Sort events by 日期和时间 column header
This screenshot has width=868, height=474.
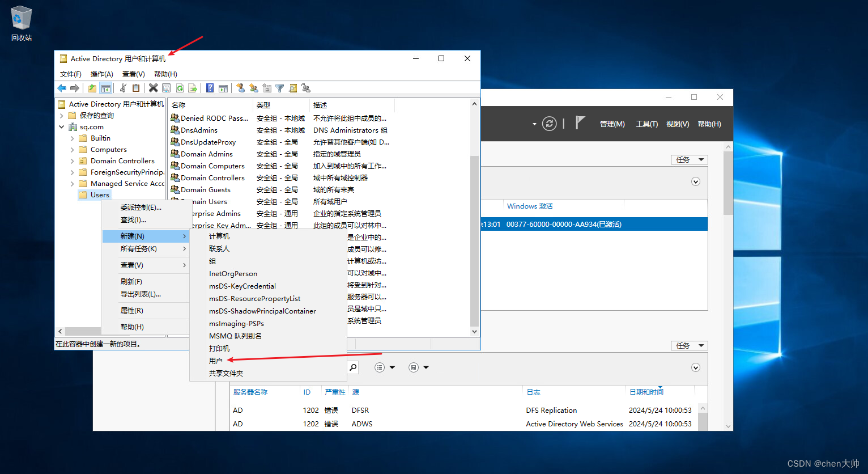[x=646, y=392]
